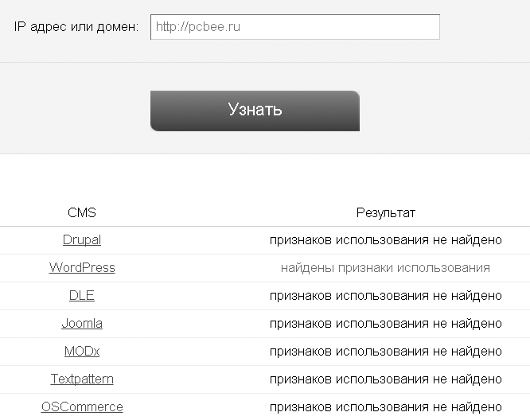The width and height of the screenshot is (530, 420).
Task: Click the 'IP адрес или домен:' label
Action: (x=76, y=27)
